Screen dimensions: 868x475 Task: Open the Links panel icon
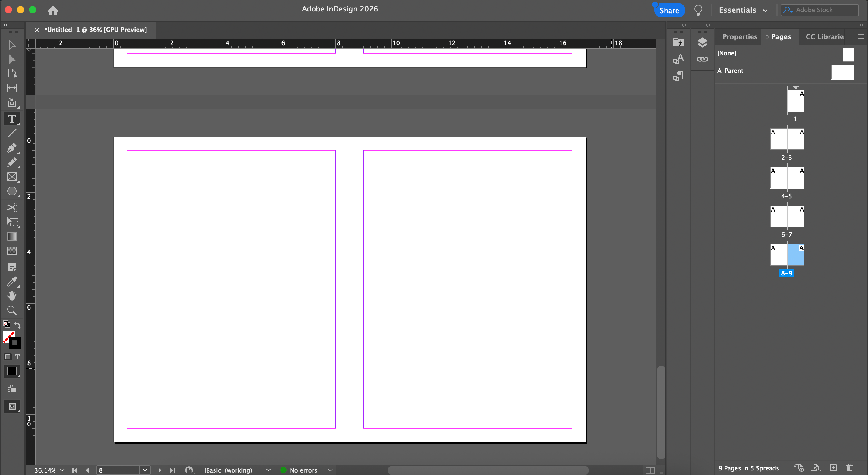[x=702, y=59]
